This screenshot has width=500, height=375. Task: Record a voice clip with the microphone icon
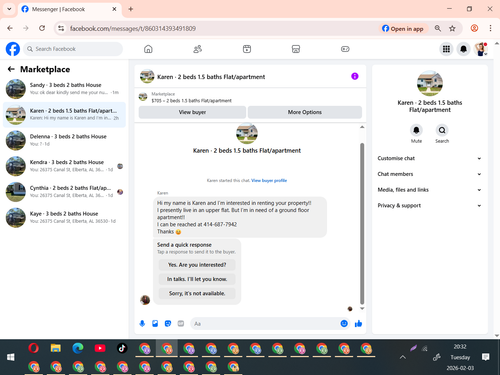pyautogui.click(x=142, y=323)
